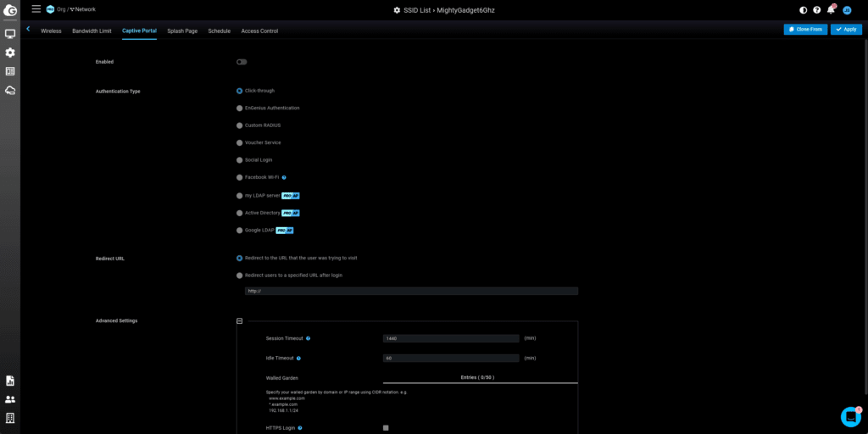
Task: Enable the Captive Portal toggle switch
Action: (x=242, y=62)
